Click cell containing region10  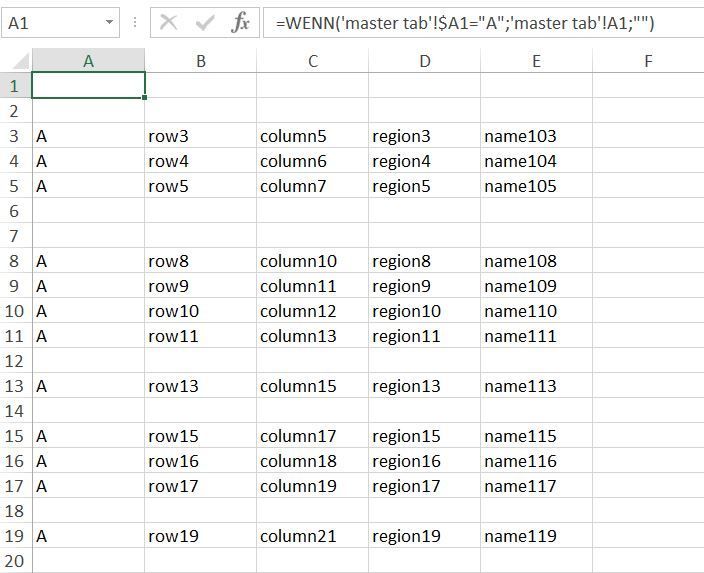point(425,311)
